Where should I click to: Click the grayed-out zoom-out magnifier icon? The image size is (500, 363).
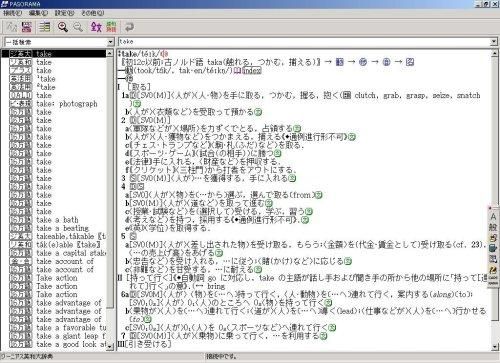[x=78, y=27]
